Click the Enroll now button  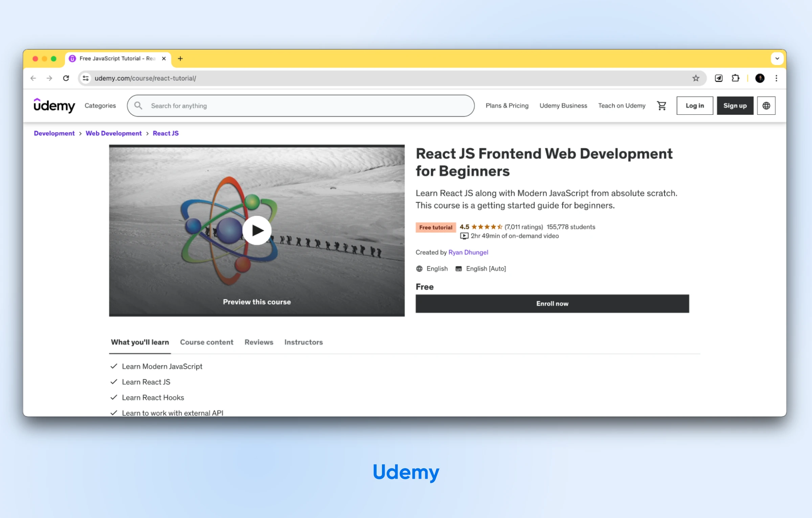[552, 304]
